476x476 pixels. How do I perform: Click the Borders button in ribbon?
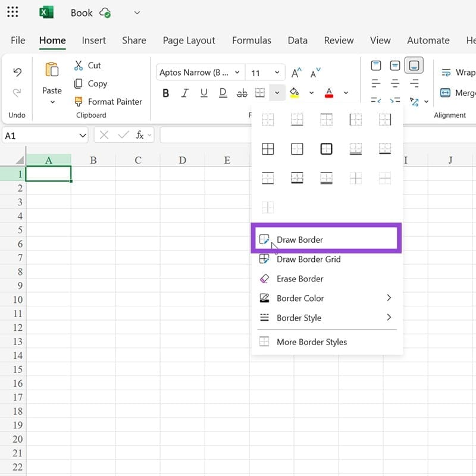click(260, 93)
